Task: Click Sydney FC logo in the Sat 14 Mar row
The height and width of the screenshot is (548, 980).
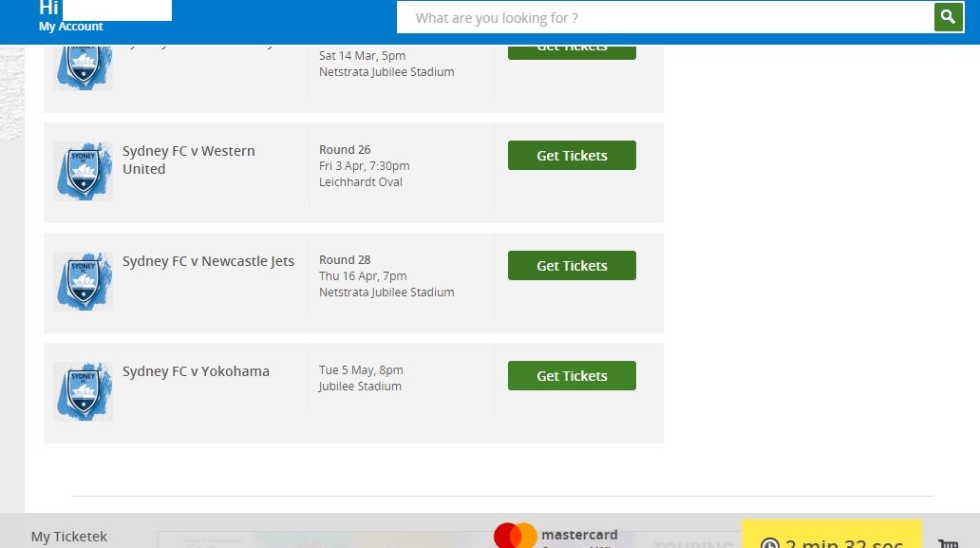Action: 84,67
